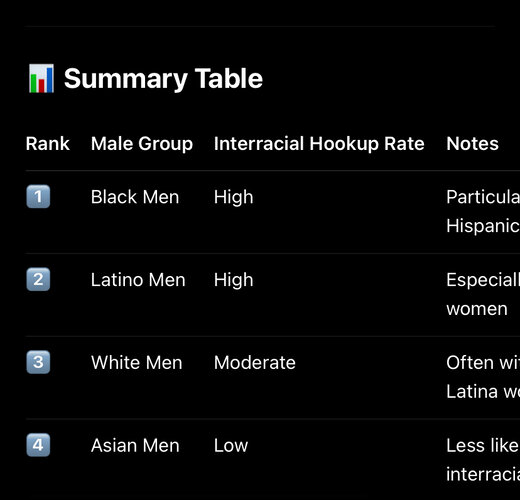
Task: Click the Notes column header
Action: 473,144
